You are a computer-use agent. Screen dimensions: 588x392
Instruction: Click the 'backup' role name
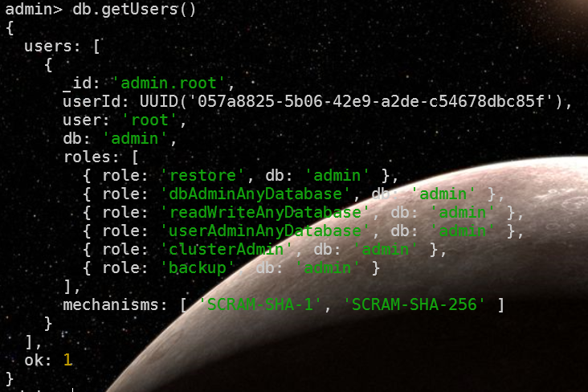198,267
